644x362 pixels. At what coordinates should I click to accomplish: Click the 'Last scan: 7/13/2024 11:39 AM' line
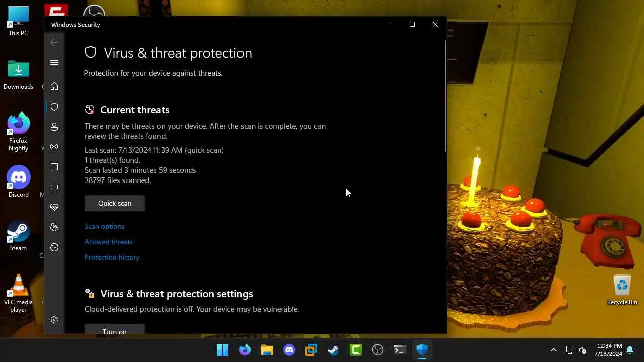tap(154, 150)
